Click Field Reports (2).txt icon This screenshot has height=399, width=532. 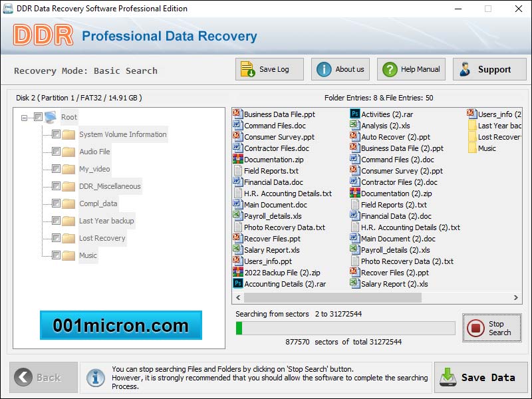(x=355, y=204)
